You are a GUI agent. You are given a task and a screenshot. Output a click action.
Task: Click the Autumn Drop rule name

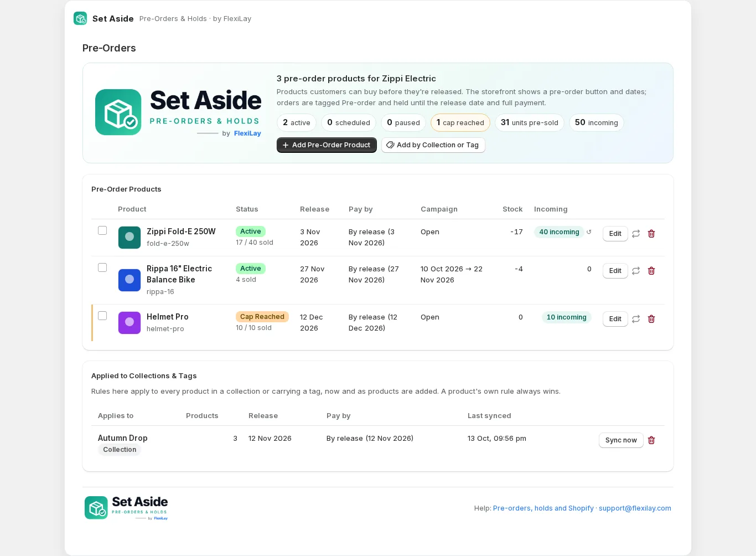(123, 438)
